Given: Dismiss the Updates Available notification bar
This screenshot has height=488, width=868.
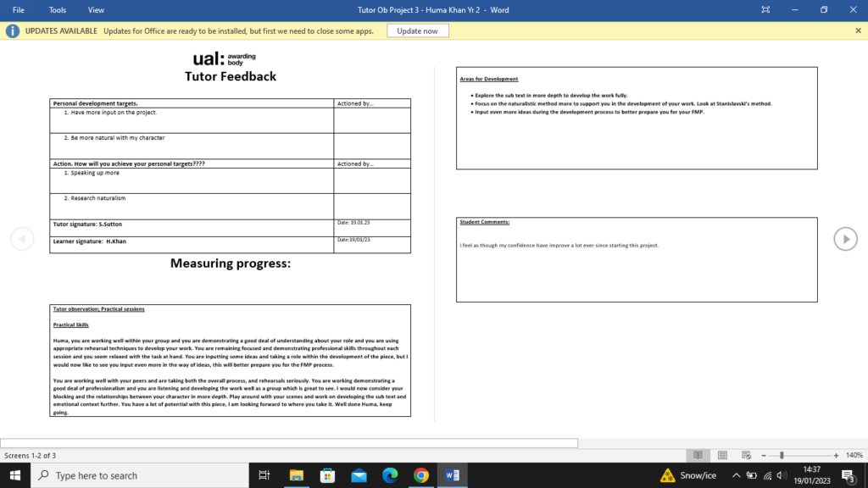Looking at the screenshot, I should [858, 30].
